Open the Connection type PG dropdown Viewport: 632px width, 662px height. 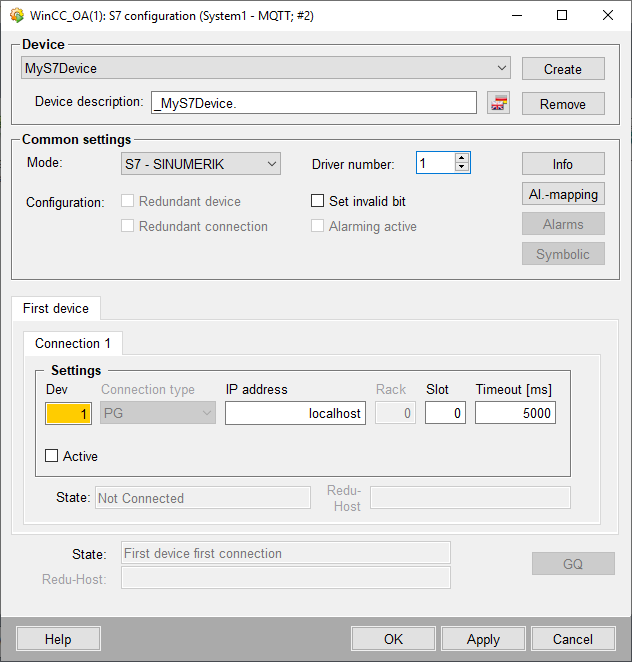tap(158, 412)
